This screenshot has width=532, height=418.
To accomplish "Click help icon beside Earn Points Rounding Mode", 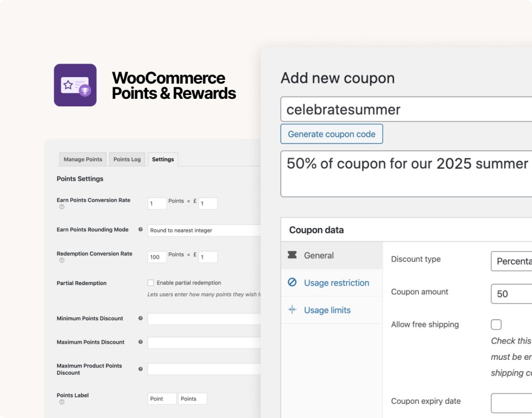I will click(x=141, y=230).
